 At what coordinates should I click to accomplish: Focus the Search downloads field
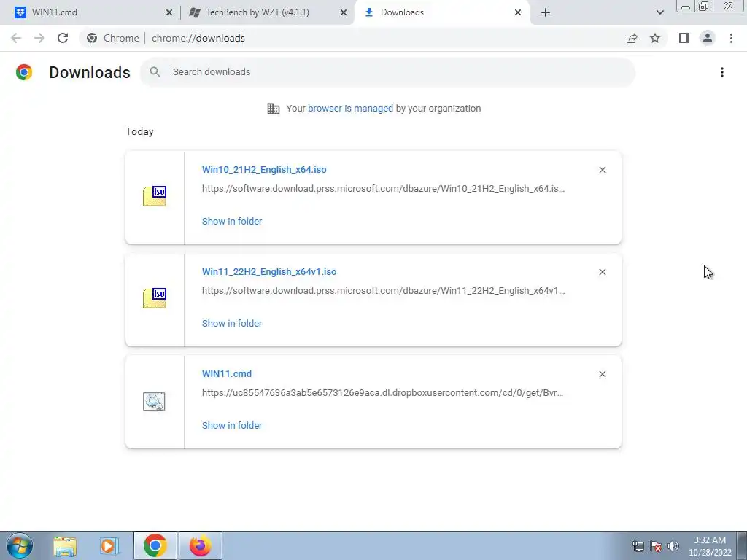[x=388, y=72]
